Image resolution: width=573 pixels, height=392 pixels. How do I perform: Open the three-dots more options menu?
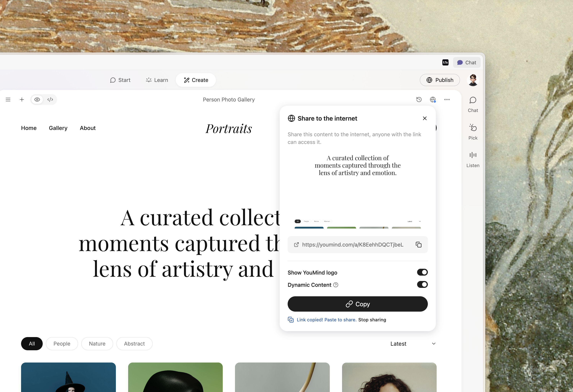447,100
